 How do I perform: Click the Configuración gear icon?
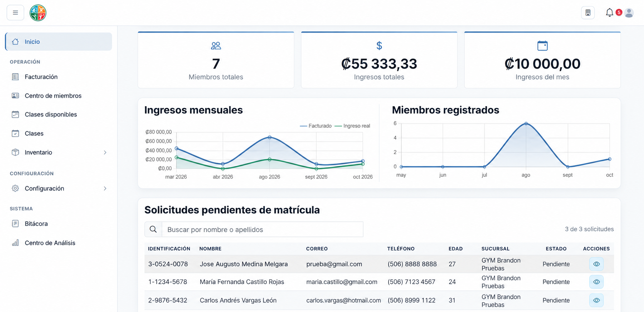coord(15,189)
